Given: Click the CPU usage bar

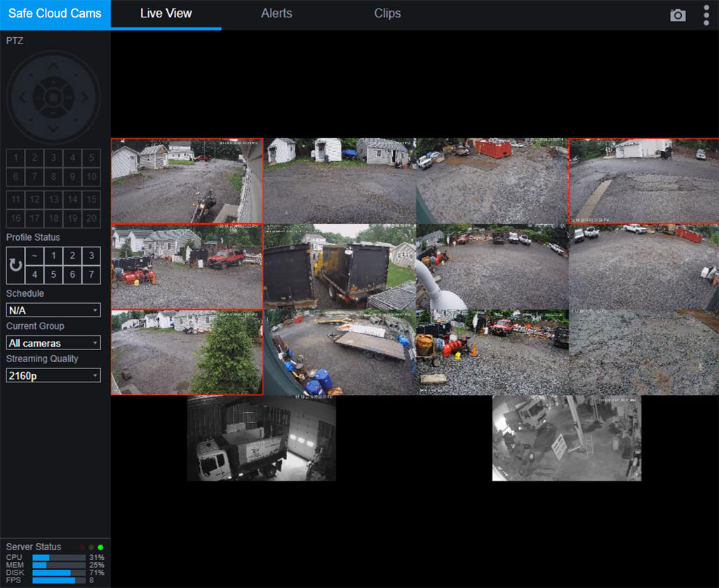Looking at the screenshot, I should (x=60, y=557).
